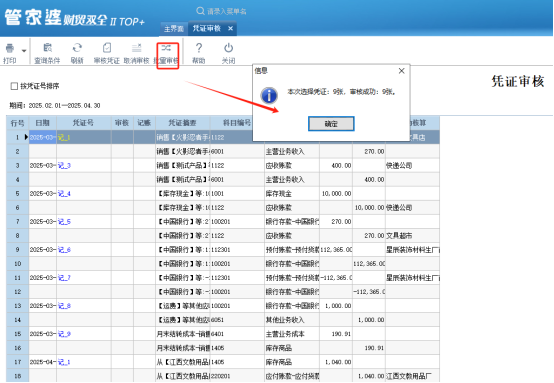Click the 主营业务成本 subject cell
Image resolution: width=554 pixels, height=383 pixels.
point(292,334)
